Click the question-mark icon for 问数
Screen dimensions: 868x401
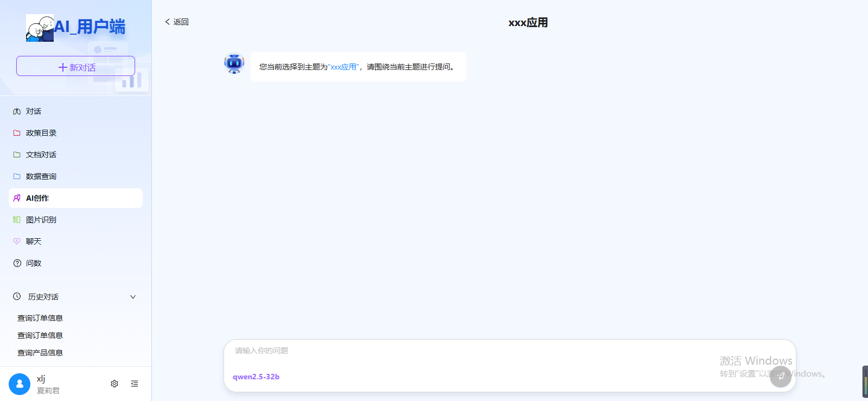coord(17,263)
